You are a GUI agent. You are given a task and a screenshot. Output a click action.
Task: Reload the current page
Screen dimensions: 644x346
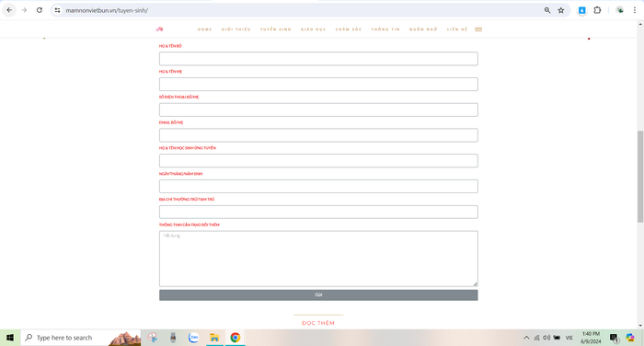pyautogui.click(x=40, y=10)
